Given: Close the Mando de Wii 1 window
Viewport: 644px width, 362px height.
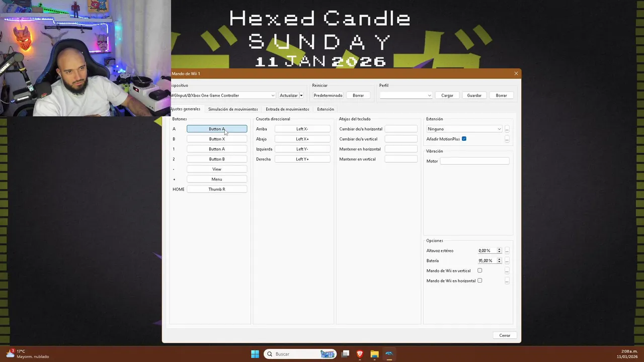Looking at the screenshot, I should (x=516, y=73).
